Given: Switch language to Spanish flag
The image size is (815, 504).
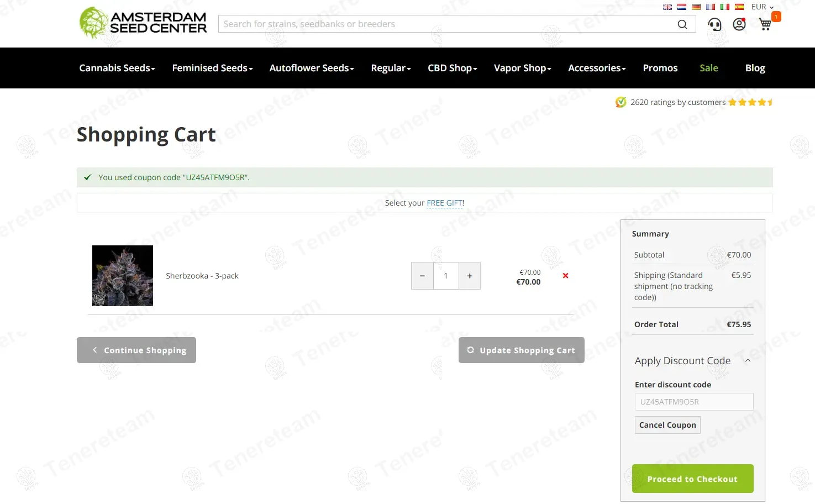Looking at the screenshot, I should 739,7.
